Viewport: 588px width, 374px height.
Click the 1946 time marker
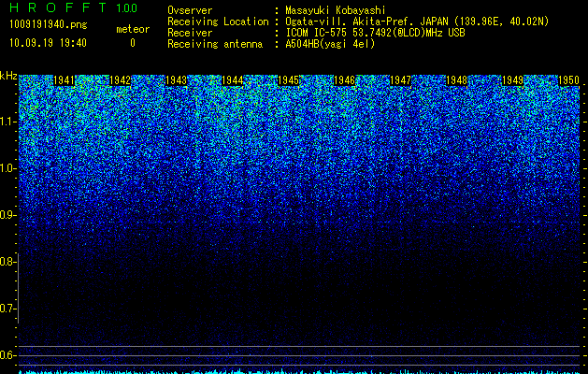click(x=344, y=80)
